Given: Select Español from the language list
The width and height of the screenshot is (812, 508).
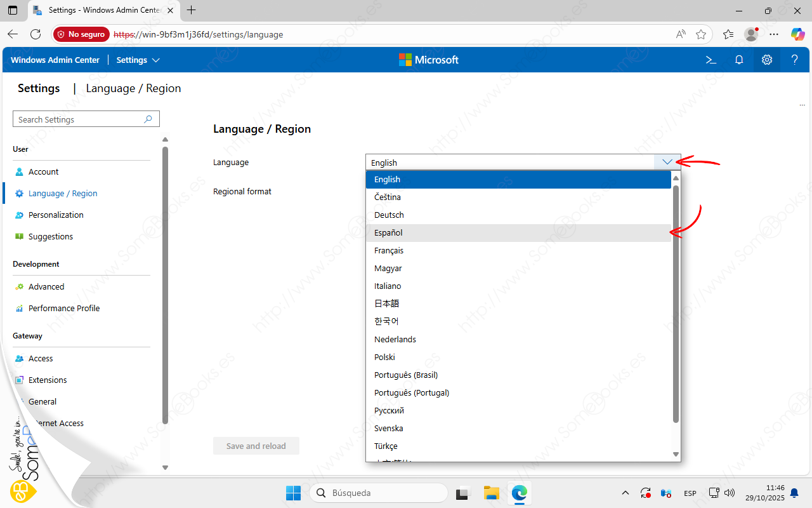Looking at the screenshot, I should click(x=388, y=232).
